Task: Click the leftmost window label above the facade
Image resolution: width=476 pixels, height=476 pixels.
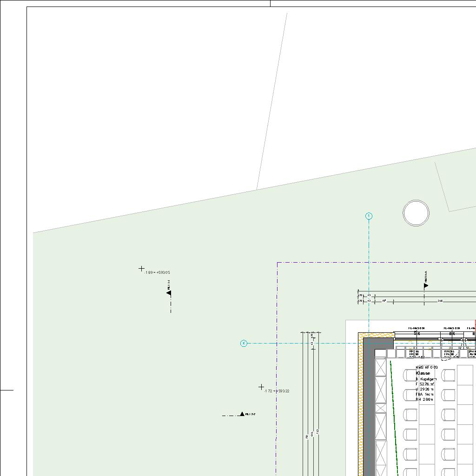Action: [416, 328]
